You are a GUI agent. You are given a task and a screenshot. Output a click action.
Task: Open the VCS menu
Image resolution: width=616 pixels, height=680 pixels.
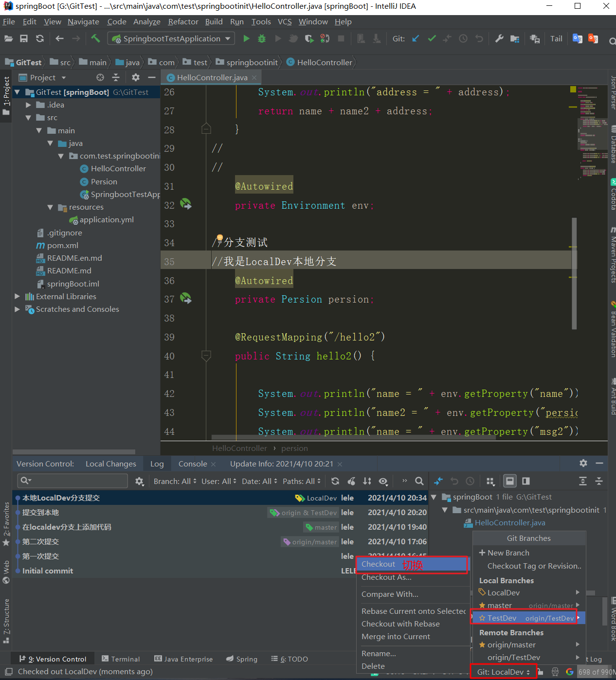285,21
